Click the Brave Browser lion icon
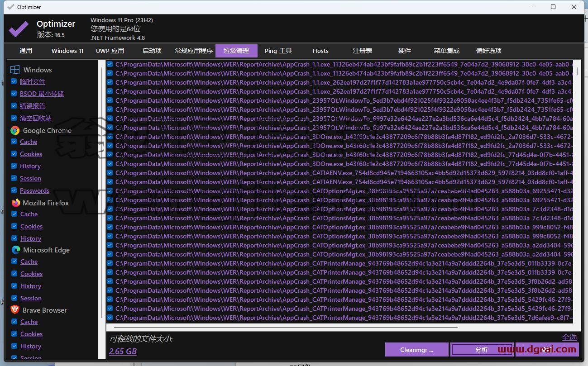 [x=15, y=310]
